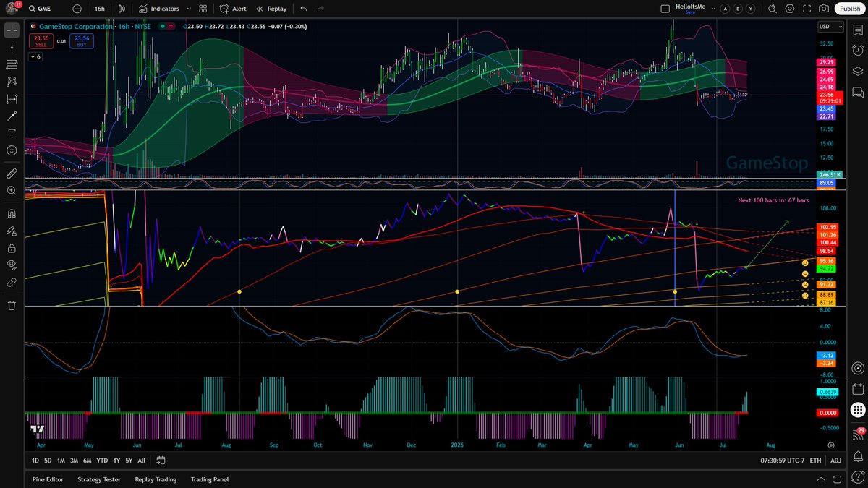Screen dimensions: 868x488
Task: Toggle hide all drawings eye icon
Action: (x=12, y=265)
